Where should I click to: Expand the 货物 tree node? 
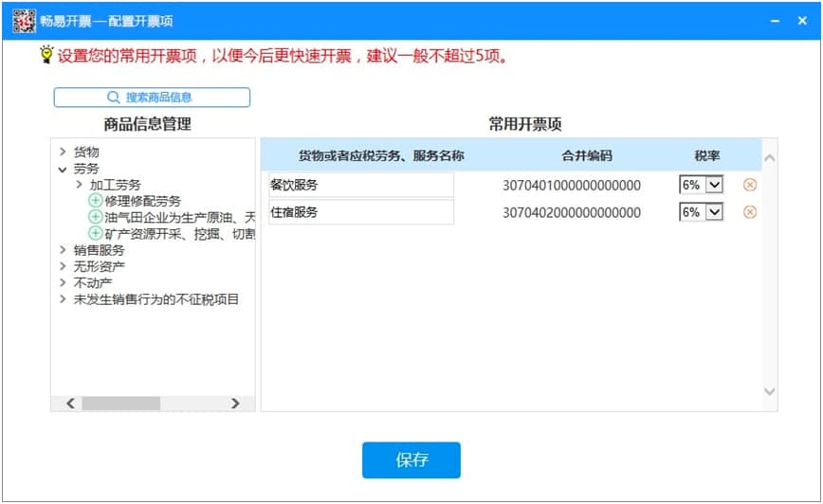(x=63, y=152)
